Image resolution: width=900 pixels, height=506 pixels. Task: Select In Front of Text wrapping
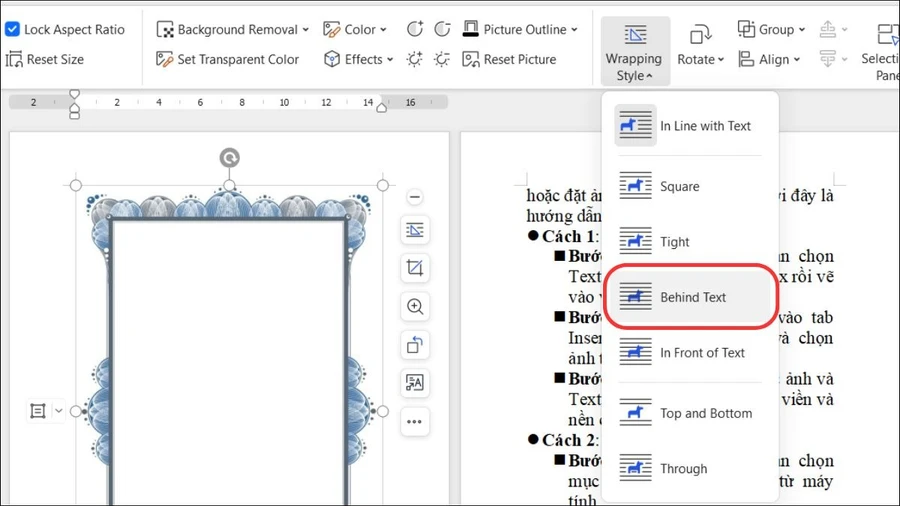coord(690,352)
